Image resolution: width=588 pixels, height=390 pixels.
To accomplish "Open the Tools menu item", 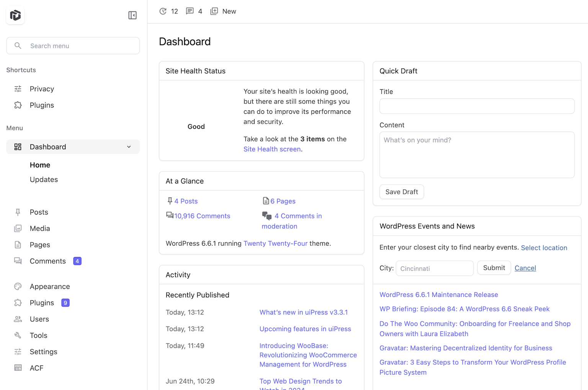I will (x=73, y=335).
